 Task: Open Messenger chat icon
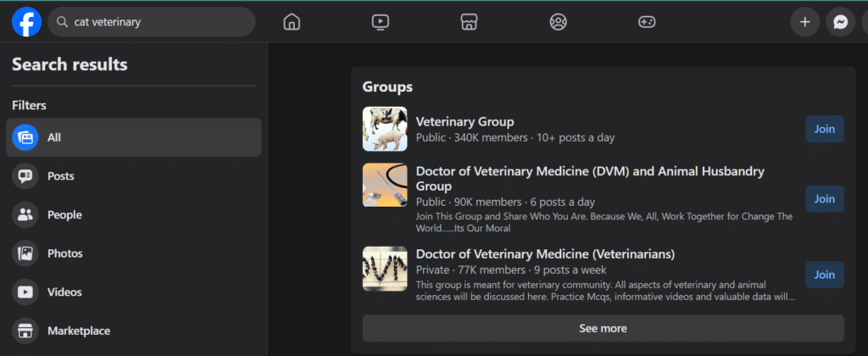click(x=840, y=22)
